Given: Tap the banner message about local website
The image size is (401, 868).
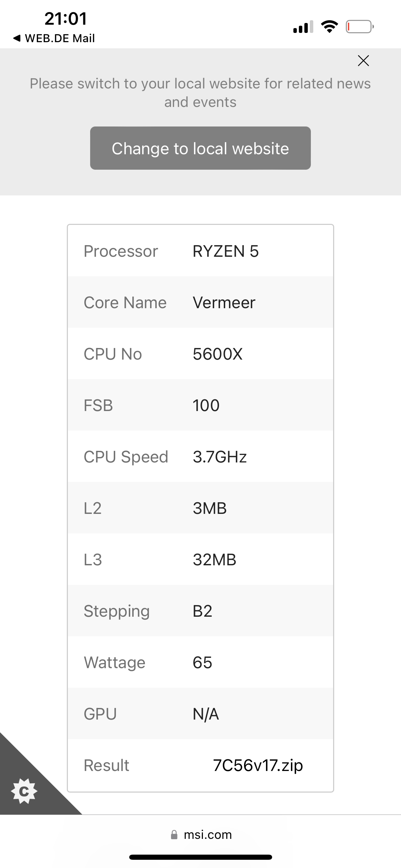Looking at the screenshot, I should (200, 93).
